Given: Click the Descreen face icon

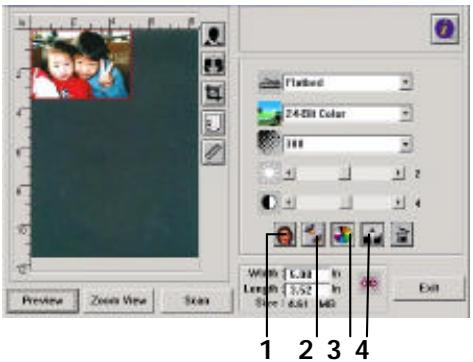Looking at the screenshot, I should [284, 235].
